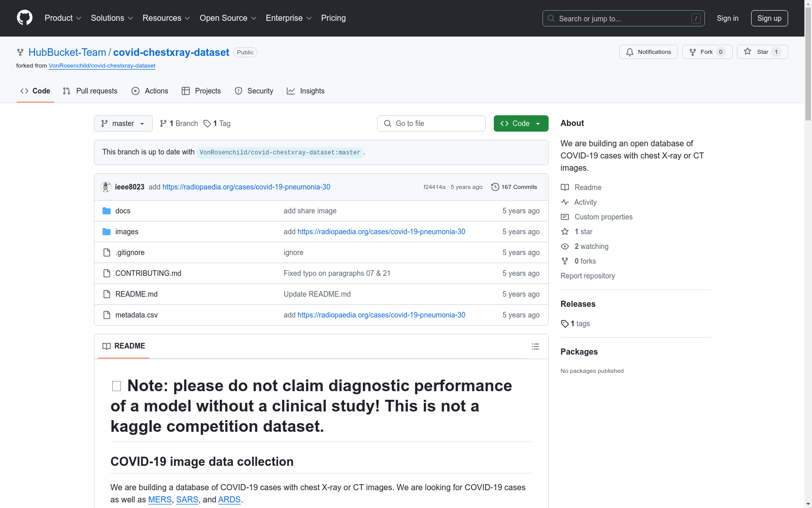
Task: Open the green Code dropdown button
Action: coord(521,123)
